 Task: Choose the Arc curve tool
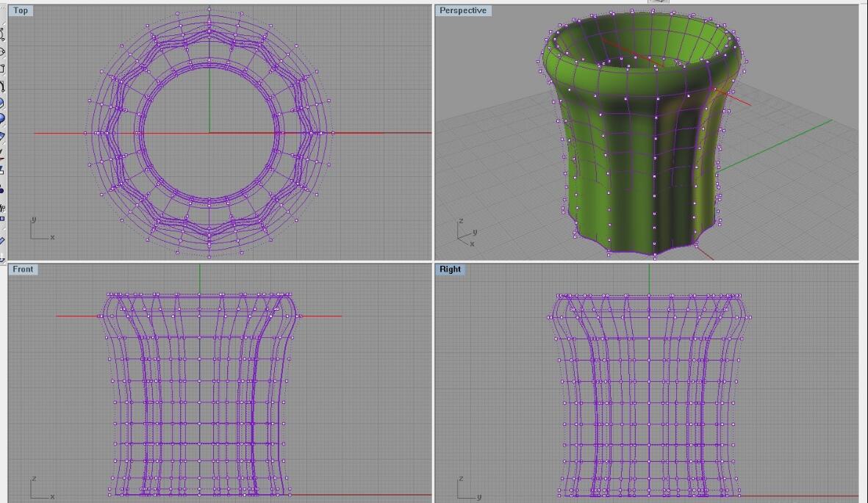[2, 86]
